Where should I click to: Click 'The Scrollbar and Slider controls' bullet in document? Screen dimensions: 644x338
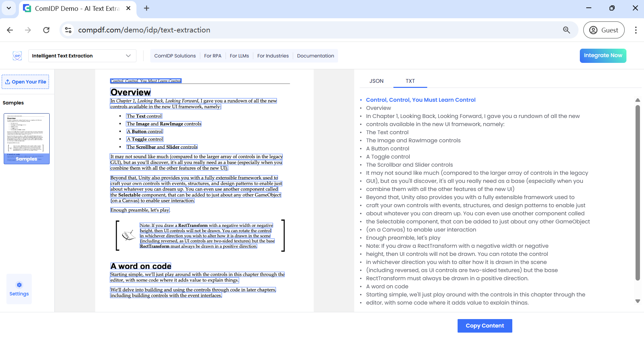162,147
